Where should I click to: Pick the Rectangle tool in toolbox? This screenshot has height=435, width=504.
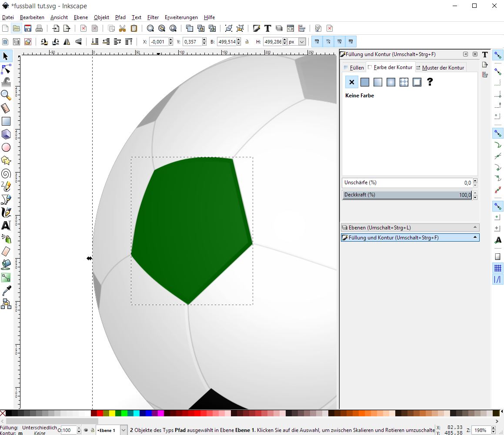[6, 122]
